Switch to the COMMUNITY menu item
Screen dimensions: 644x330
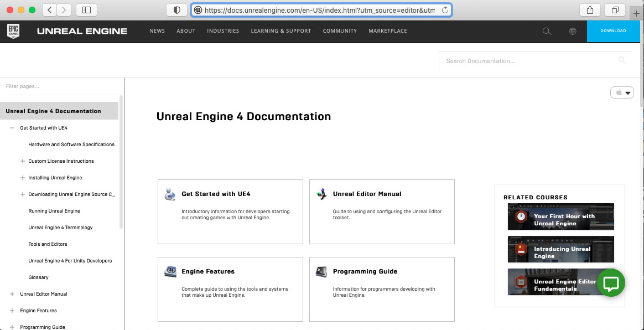click(x=340, y=31)
